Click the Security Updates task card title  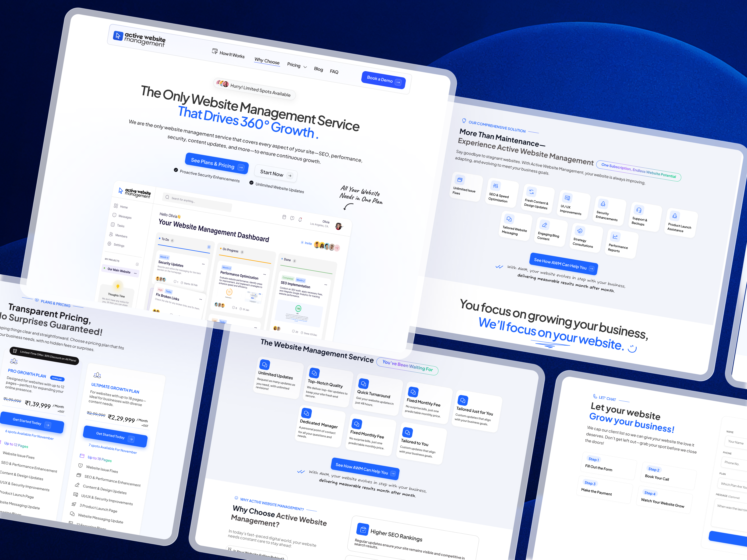[x=171, y=264]
